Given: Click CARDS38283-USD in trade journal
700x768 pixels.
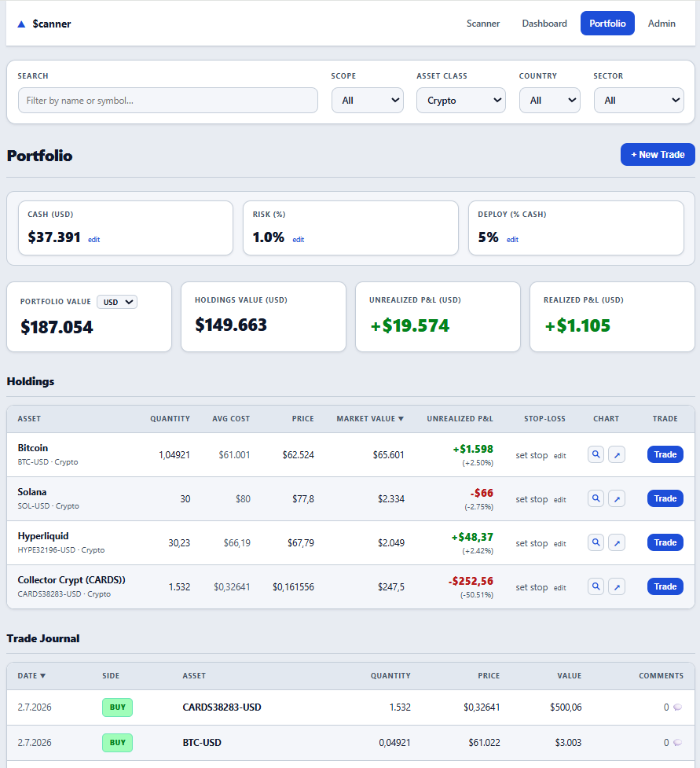Looking at the screenshot, I should coord(222,707).
